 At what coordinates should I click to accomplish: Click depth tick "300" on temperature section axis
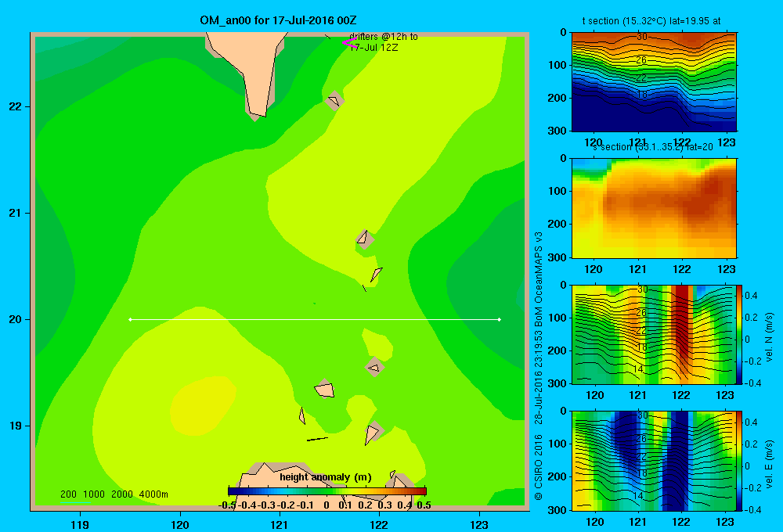point(557,131)
